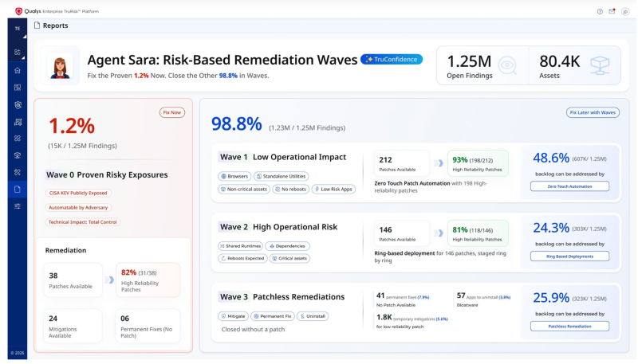638x364 pixels.
Task: Click the TruConfidence badge
Action: coord(392,59)
